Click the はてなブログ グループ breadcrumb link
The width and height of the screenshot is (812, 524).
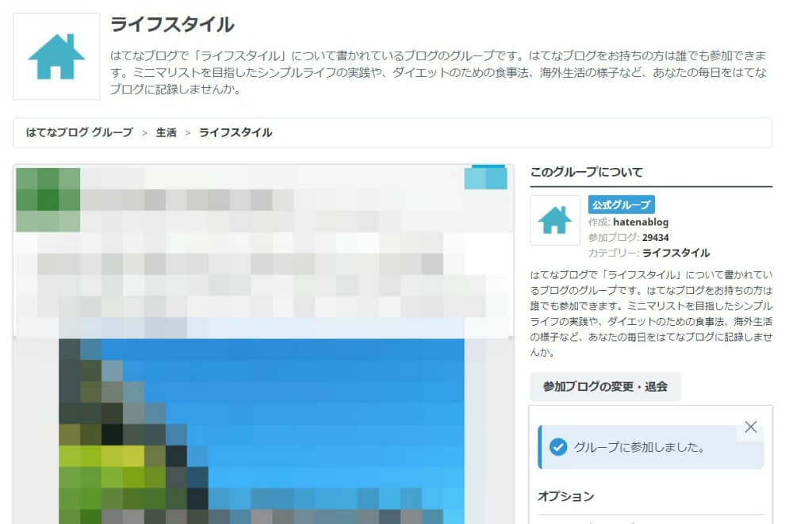pyautogui.click(x=79, y=133)
